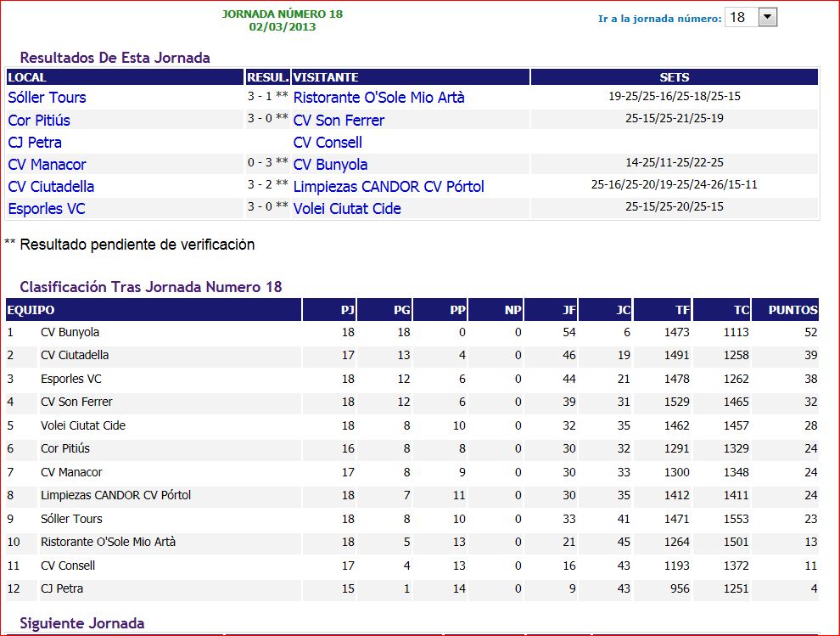Screen dimensions: 840x636
Task: Click Volei Ciutat Cide in the classification table
Action: click(x=83, y=425)
